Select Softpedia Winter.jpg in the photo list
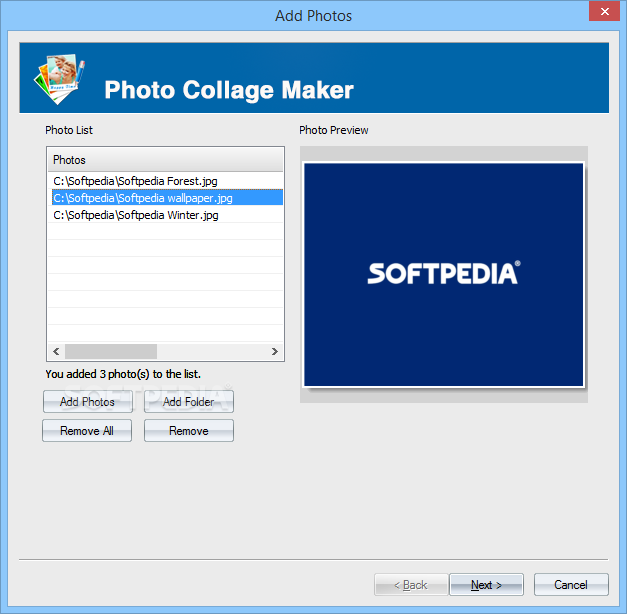Image resolution: width=627 pixels, height=614 pixels. click(166, 215)
